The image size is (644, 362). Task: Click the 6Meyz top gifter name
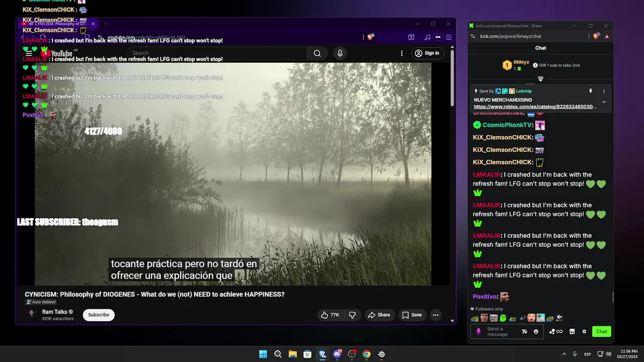pyautogui.click(x=521, y=62)
